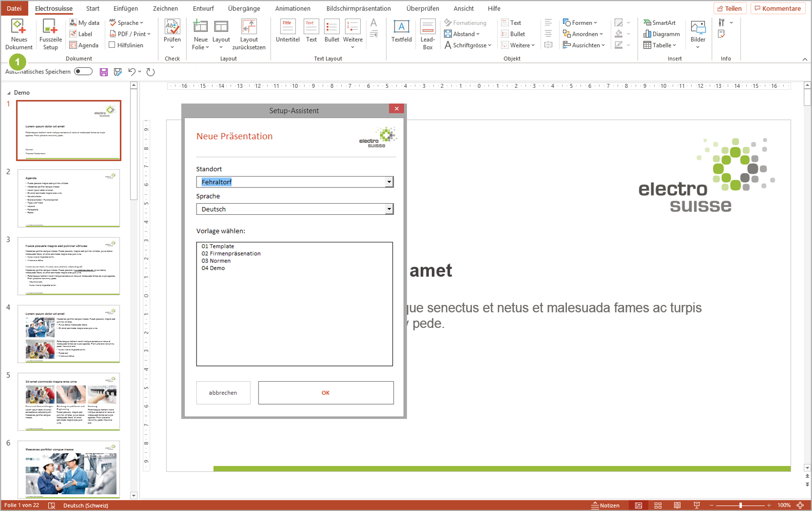Insert a Lead-Box
Screen dimensions: 812x511
click(x=427, y=34)
